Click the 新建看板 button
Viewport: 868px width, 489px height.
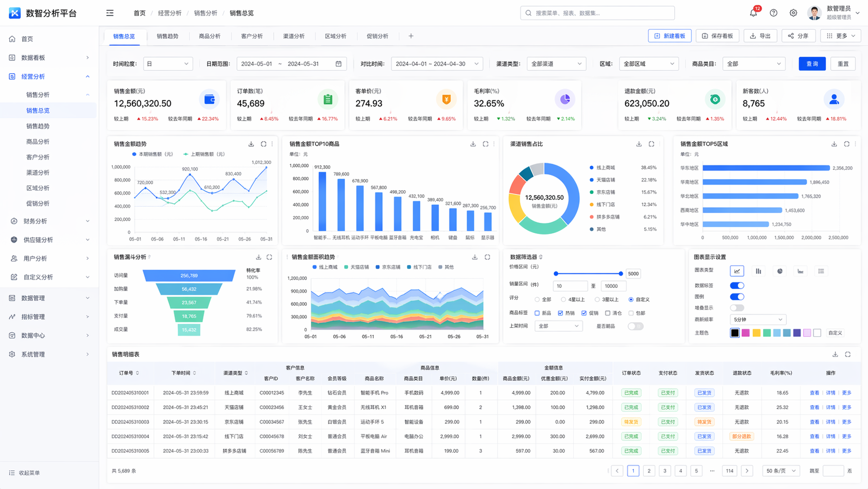(x=670, y=36)
